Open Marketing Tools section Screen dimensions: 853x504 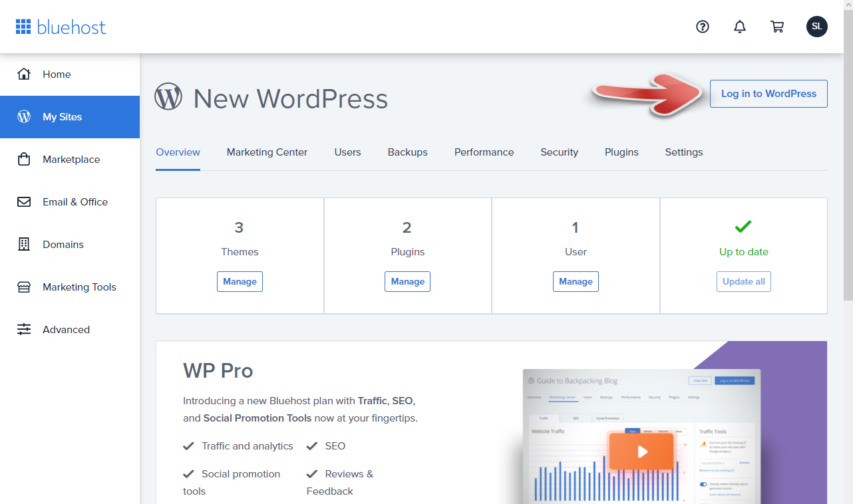[x=70, y=287]
